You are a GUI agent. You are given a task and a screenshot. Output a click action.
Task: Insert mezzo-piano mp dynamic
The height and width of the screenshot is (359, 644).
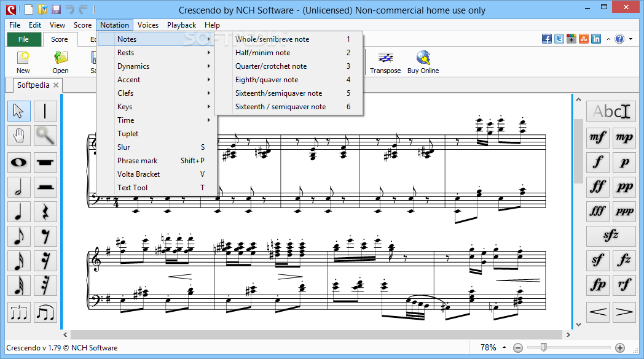click(x=624, y=137)
